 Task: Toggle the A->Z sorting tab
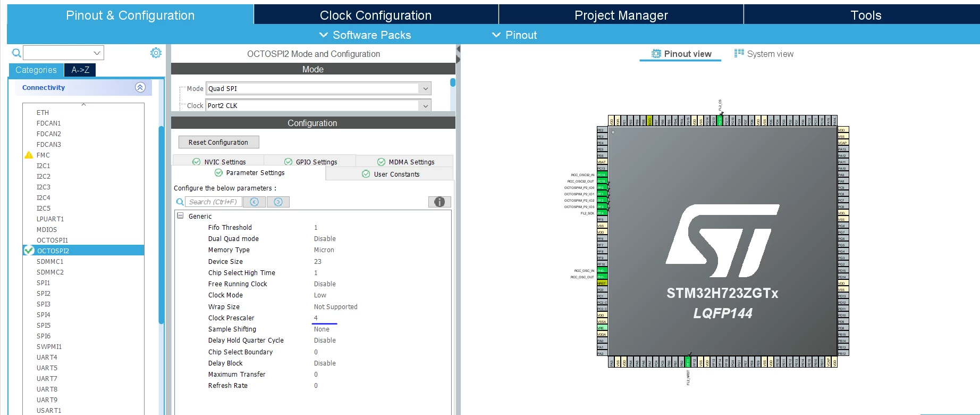pos(80,70)
